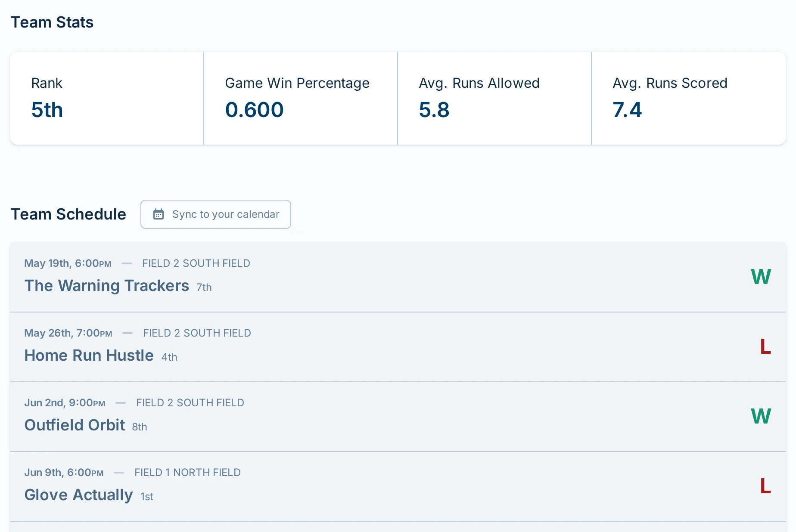Click FIELD 2 SOUTH FIELD for May 19th

click(x=196, y=263)
